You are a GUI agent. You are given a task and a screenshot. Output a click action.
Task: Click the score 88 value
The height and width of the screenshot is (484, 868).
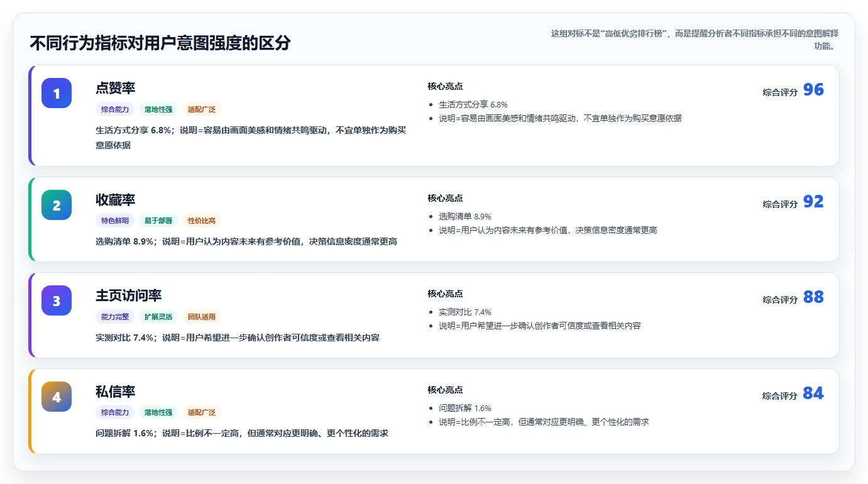tap(813, 297)
